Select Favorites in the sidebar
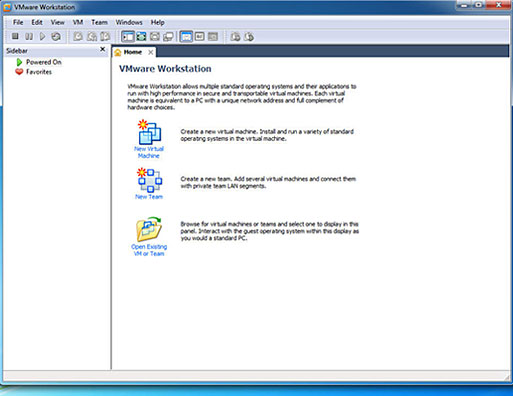The height and width of the screenshot is (396, 513). coord(39,72)
